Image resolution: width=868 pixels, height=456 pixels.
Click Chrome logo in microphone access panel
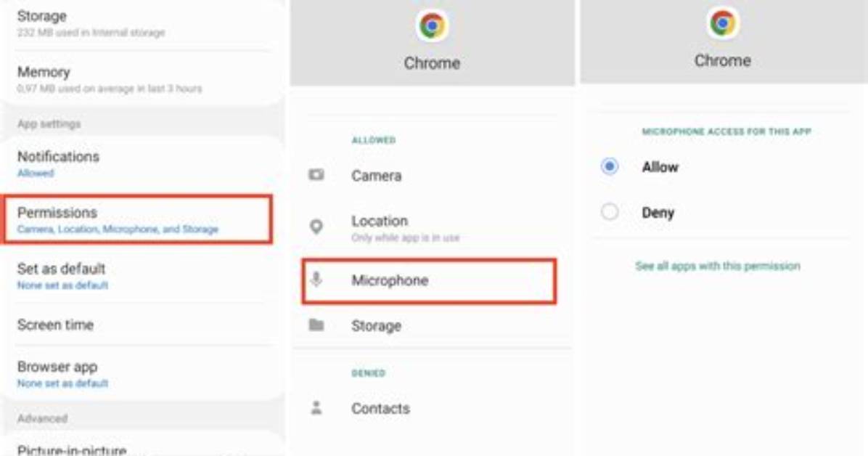[722, 23]
